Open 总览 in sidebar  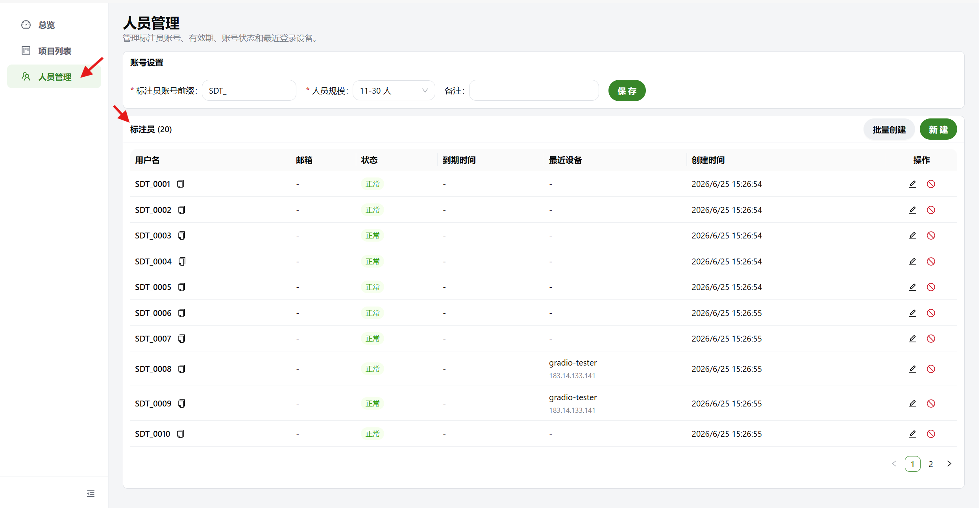54,25
